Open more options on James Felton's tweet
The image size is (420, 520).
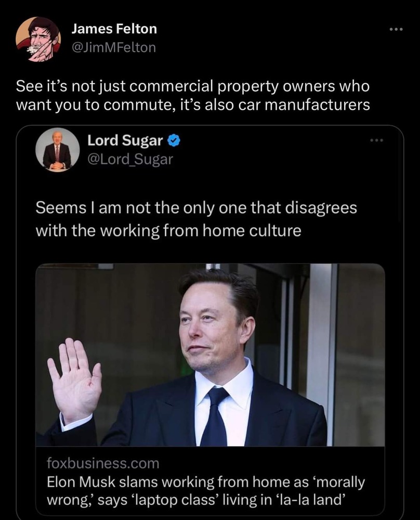coord(396,29)
